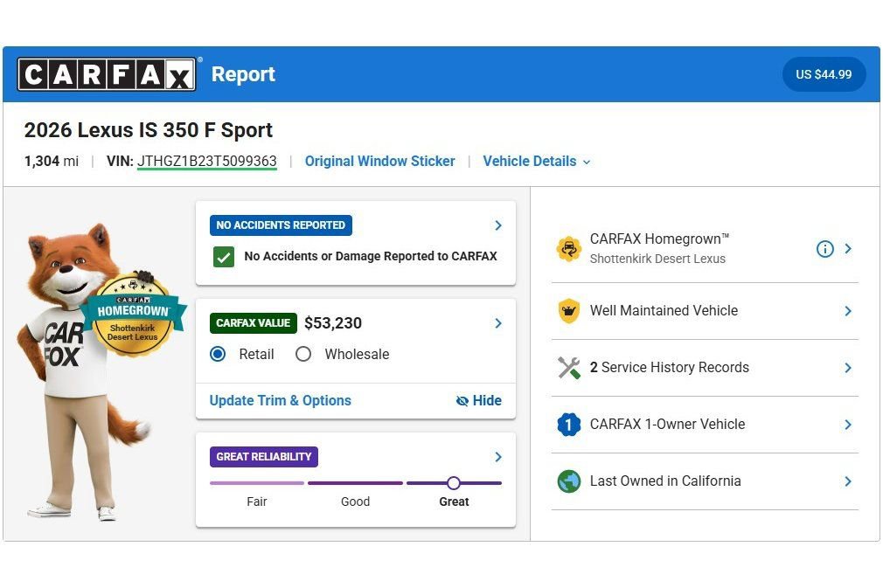
Task: Click the CARFAX Homegrown car badge icon
Action: coord(569,249)
